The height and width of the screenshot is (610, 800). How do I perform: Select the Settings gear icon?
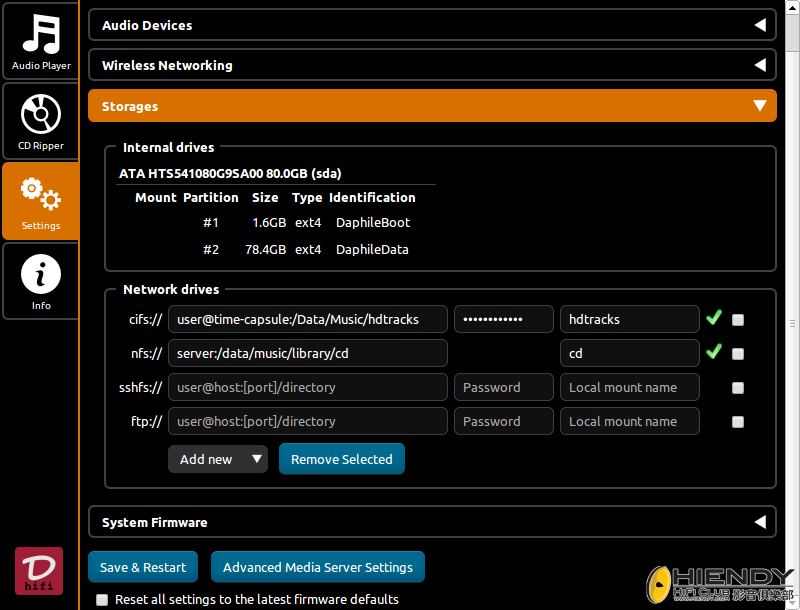pyautogui.click(x=41, y=200)
